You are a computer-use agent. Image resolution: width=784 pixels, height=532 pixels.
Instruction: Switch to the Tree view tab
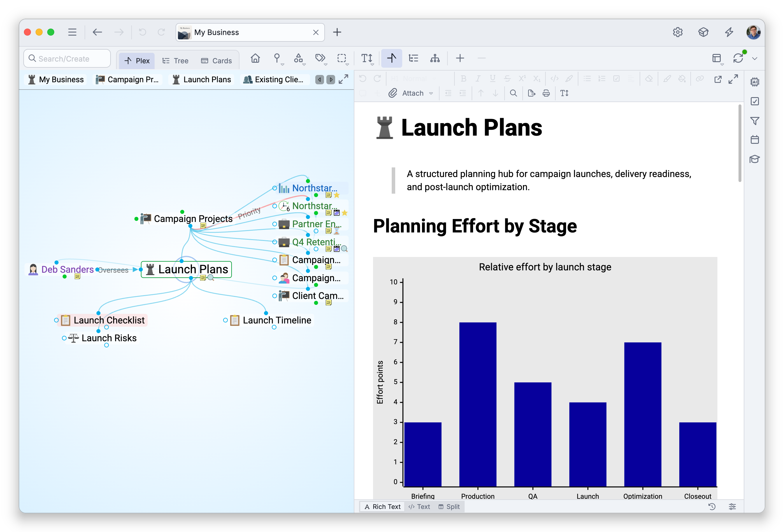(175, 61)
